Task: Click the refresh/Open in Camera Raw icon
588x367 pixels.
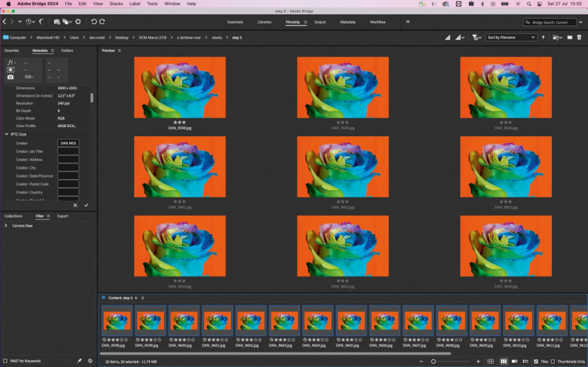Action: tap(78, 21)
